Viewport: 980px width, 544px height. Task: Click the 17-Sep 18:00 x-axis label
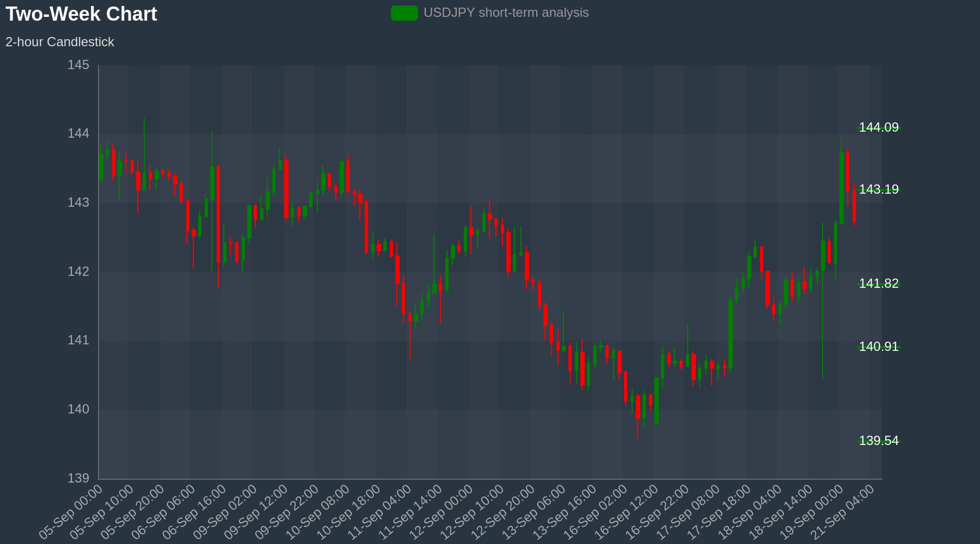point(719,512)
